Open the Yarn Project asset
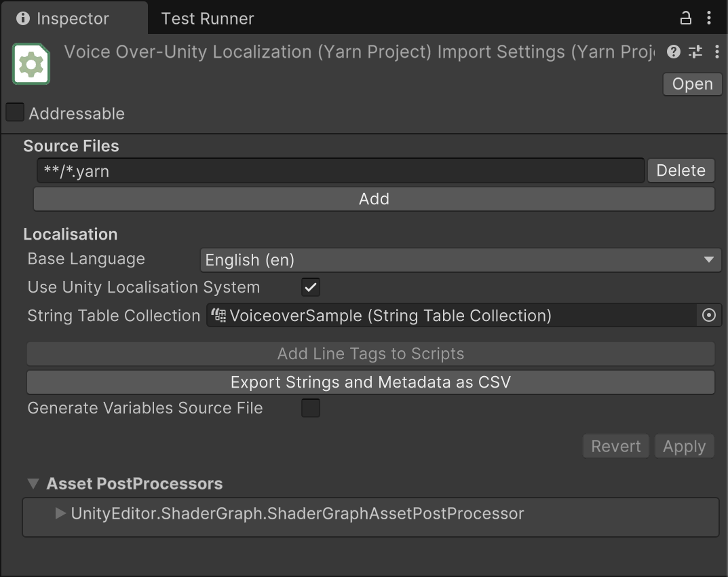 point(692,83)
